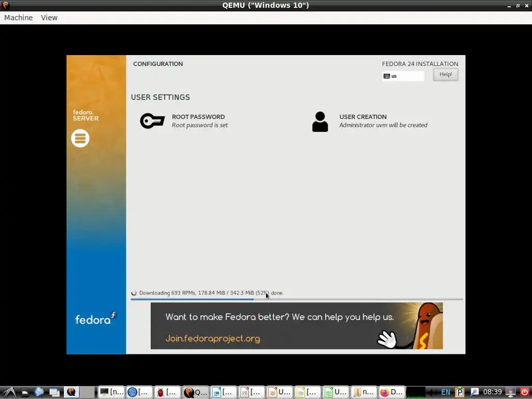The height and width of the screenshot is (399, 532).
Task: Open the Root Password settings
Action: [184, 121]
